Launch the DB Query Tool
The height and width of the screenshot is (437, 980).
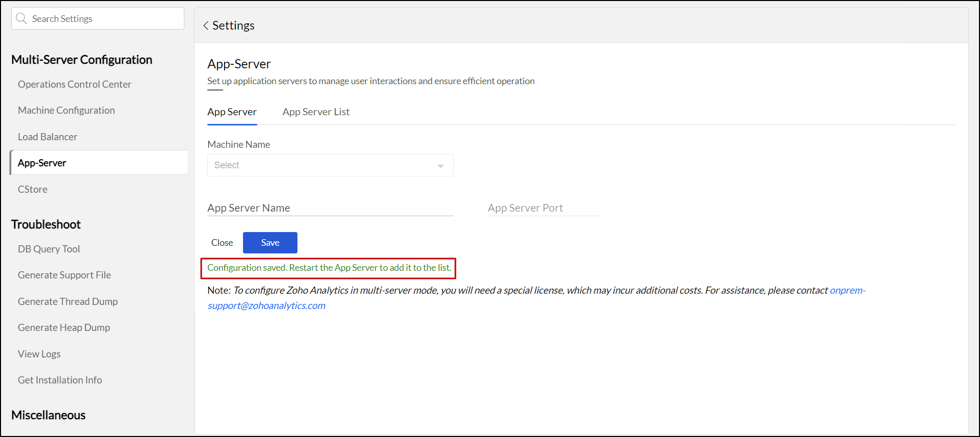point(49,249)
